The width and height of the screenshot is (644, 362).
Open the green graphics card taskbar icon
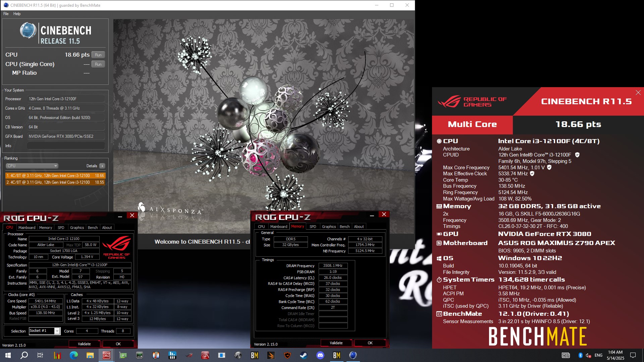[x=123, y=355]
